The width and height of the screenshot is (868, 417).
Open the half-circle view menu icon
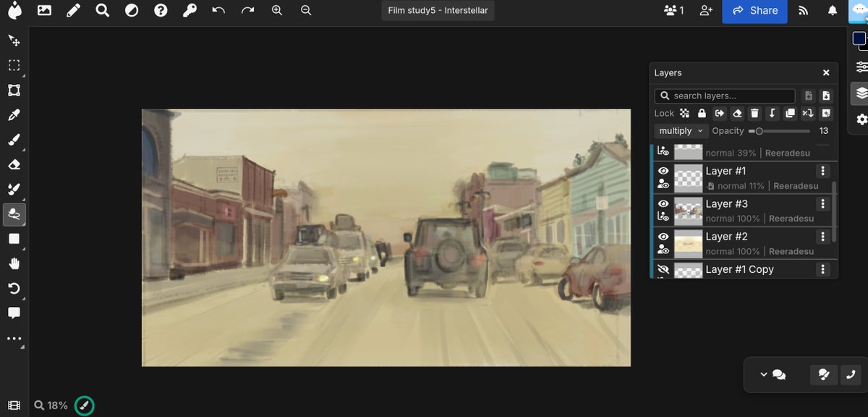(132, 11)
